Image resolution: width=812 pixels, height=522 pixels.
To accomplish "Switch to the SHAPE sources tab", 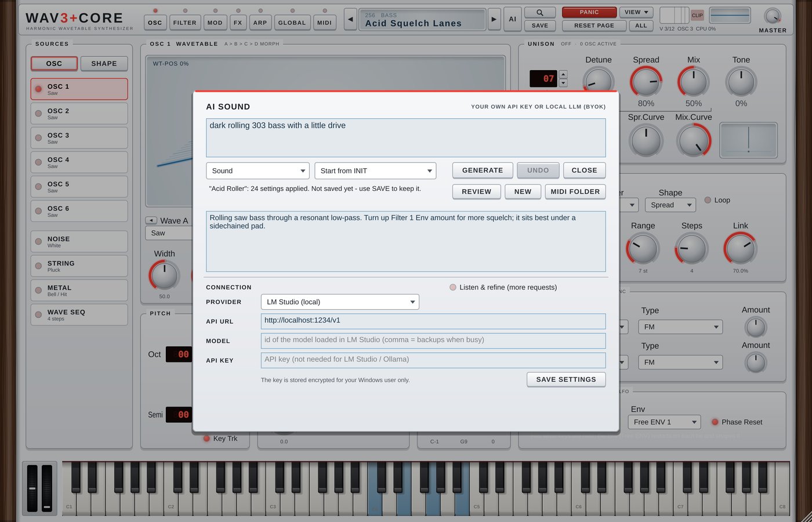I will point(104,64).
